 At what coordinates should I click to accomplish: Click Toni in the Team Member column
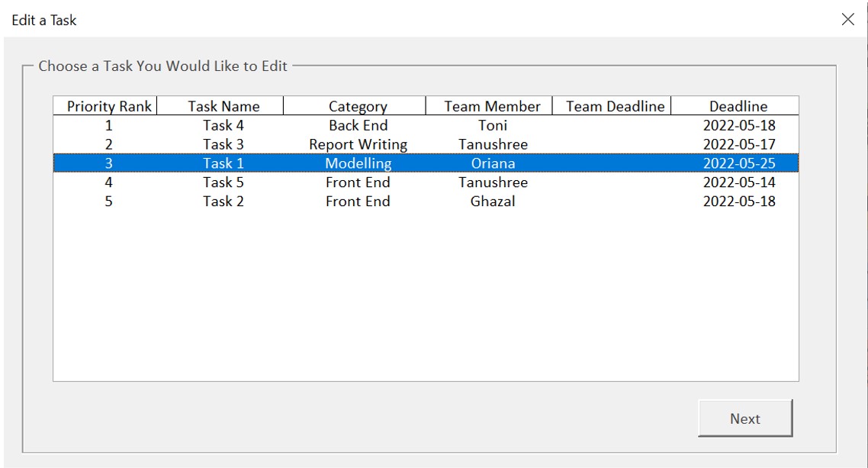[491, 124]
